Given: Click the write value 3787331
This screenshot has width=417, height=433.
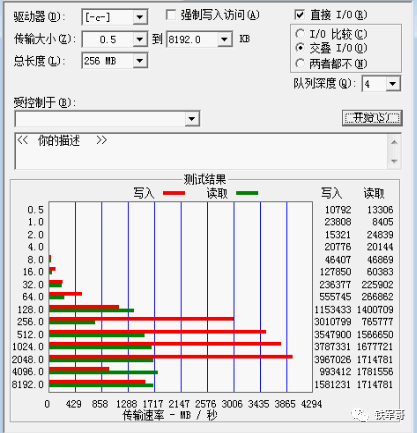Looking at the screenshot, I should pyautogui.click(x=333, y=347).
